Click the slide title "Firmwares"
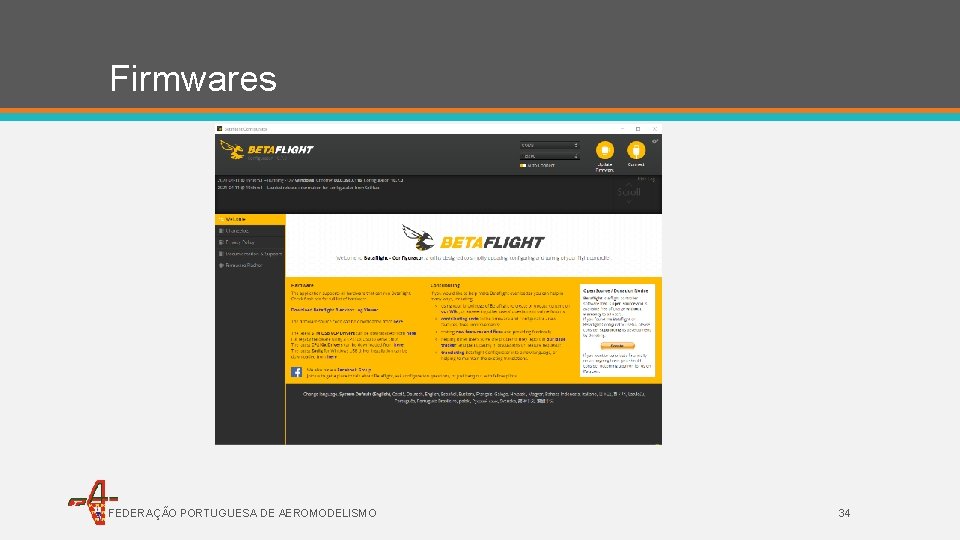The width and height of the screenshot is (960, 540). pyautogui.click(x=193, y=78)
